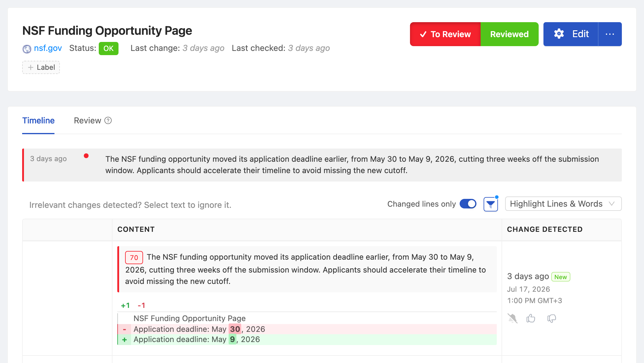The image size is (644, 363).
Task: Click the Last checked 3 days ago value
Action: click(309, 48)
